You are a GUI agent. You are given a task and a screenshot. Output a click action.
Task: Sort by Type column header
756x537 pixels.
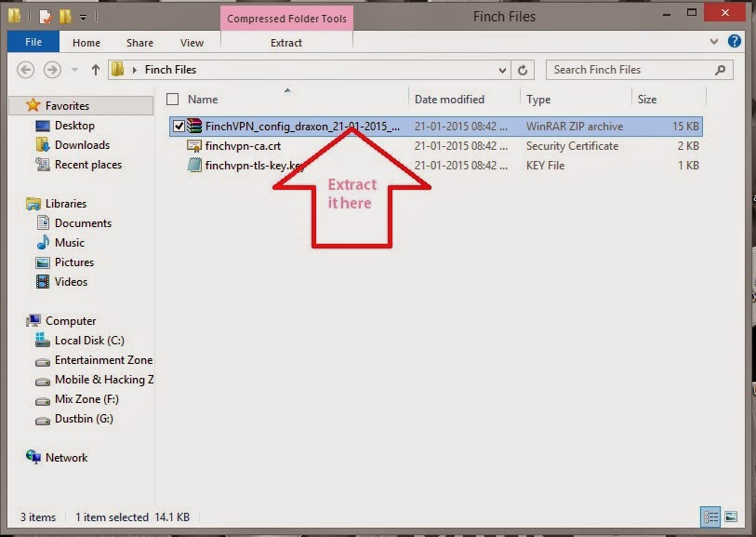pos(538,100)
